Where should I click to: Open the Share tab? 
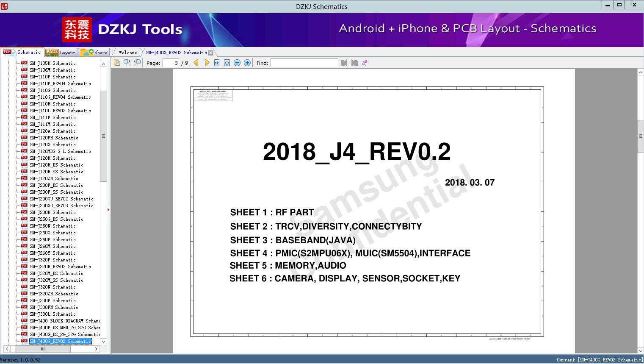click(94, 53)
